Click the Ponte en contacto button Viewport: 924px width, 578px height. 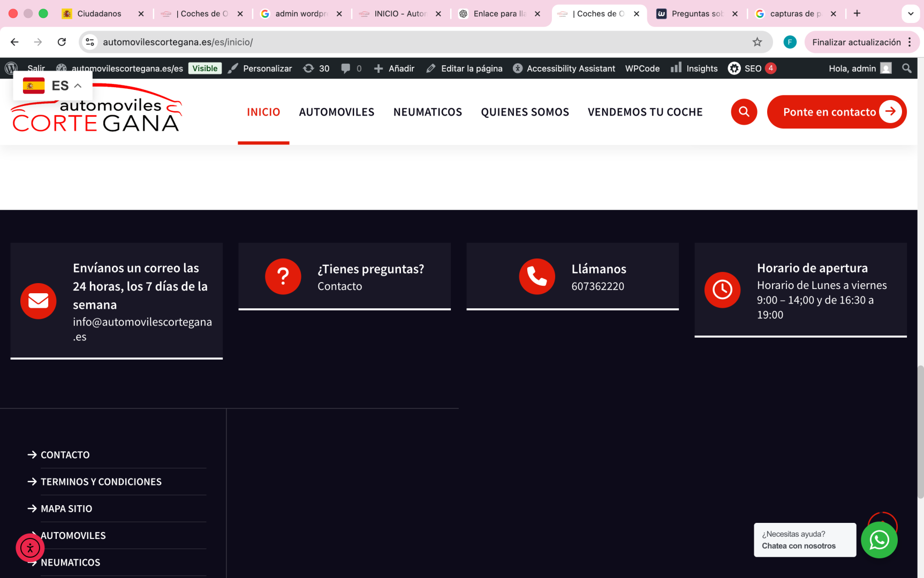(836, 112)
